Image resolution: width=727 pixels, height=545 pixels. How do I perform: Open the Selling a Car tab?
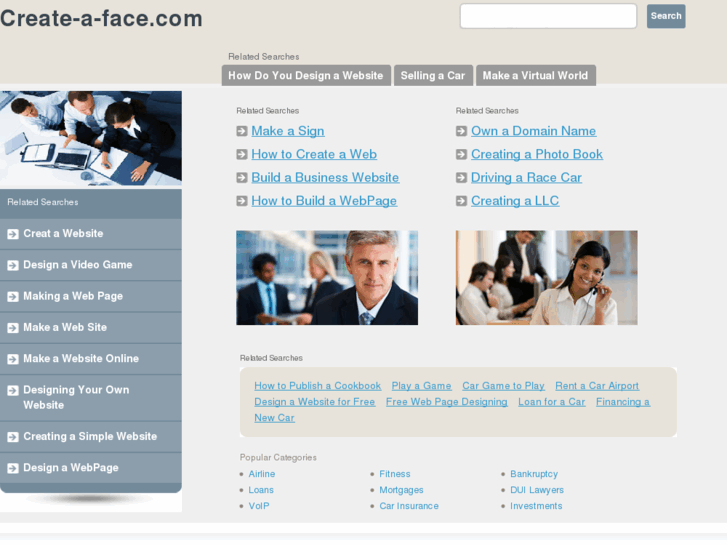[x=433, y=76]
